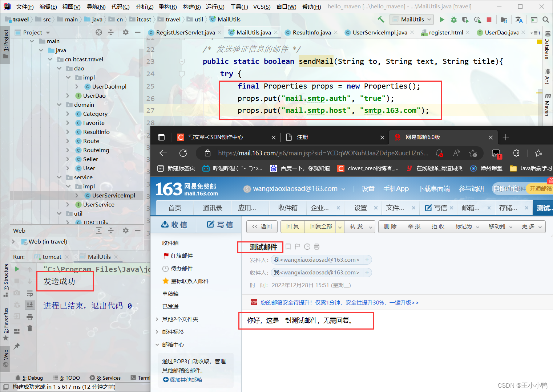Screen dimensions: 553x392
Task: Refresh the 163 mail browser page
Action: (183, 153)
